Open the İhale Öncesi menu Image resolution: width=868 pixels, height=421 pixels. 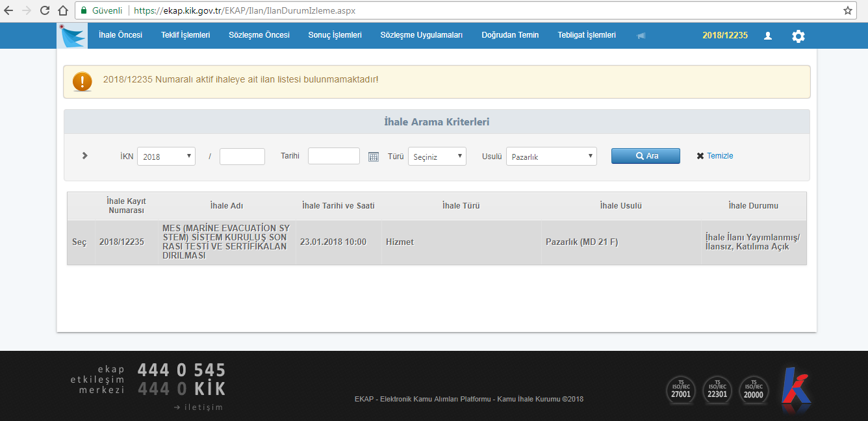pyautogui.click(x=120, y=35)
